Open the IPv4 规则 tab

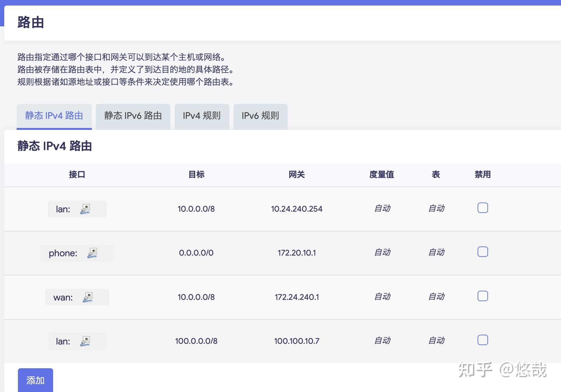202,116
